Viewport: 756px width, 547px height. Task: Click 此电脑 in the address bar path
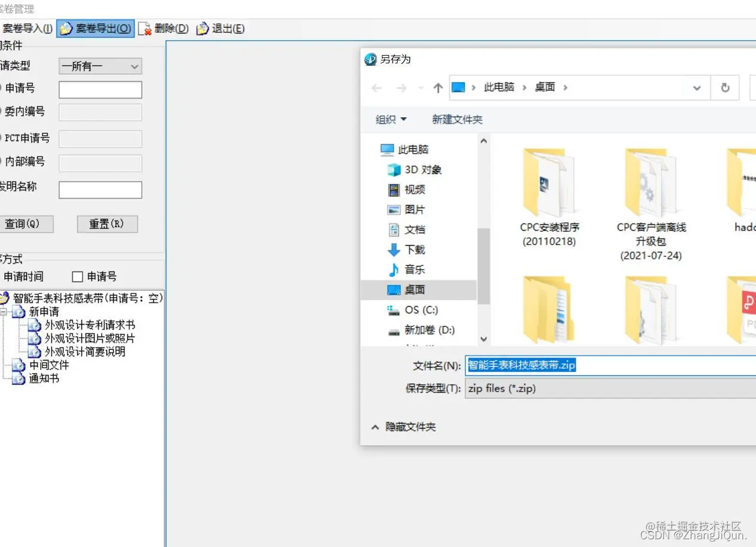coord(499,87)
